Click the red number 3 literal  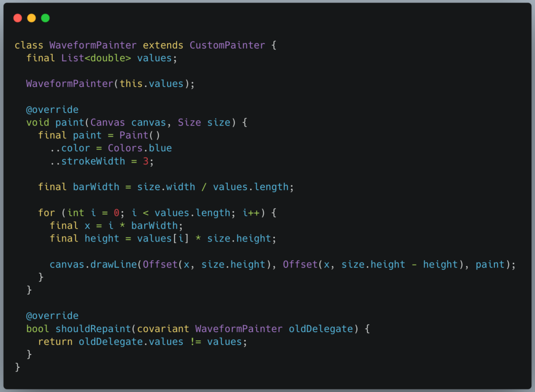[146, 161]
